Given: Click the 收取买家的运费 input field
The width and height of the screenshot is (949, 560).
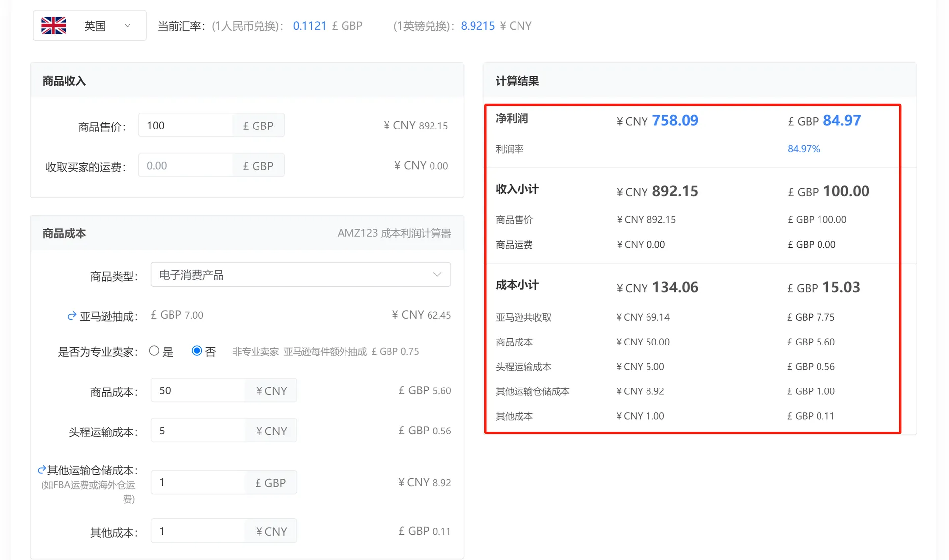Looking at the screenshot, I should coord(186,165).
